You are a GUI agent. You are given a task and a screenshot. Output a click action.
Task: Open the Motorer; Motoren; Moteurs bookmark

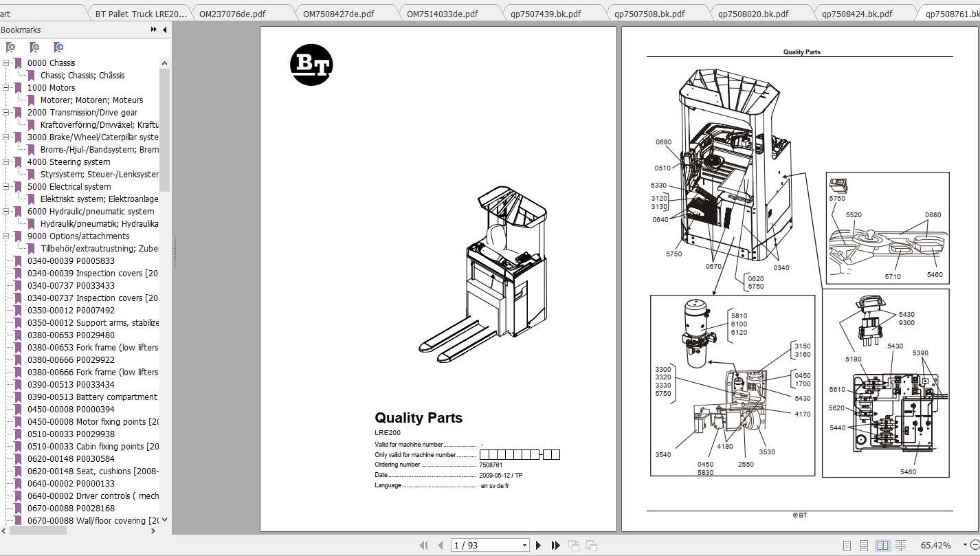coord(91,100)
